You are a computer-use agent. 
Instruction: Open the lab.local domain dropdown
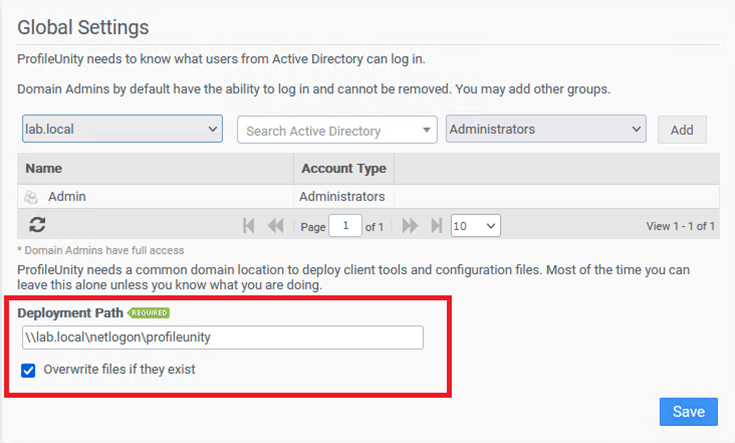coord(122,129)
